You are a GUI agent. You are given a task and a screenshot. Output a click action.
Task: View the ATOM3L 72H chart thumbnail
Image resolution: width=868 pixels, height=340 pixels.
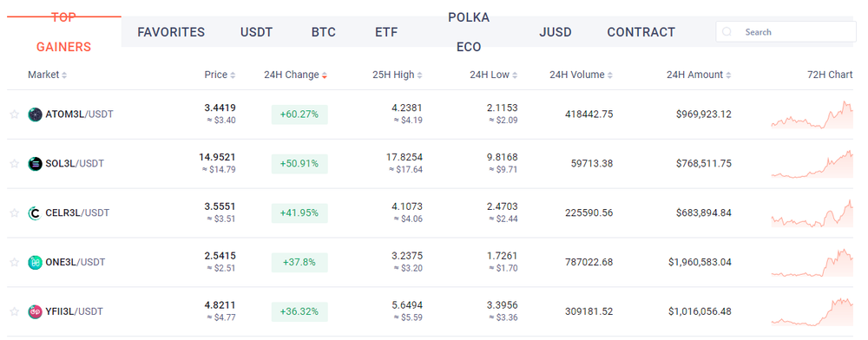click(812, 114)
